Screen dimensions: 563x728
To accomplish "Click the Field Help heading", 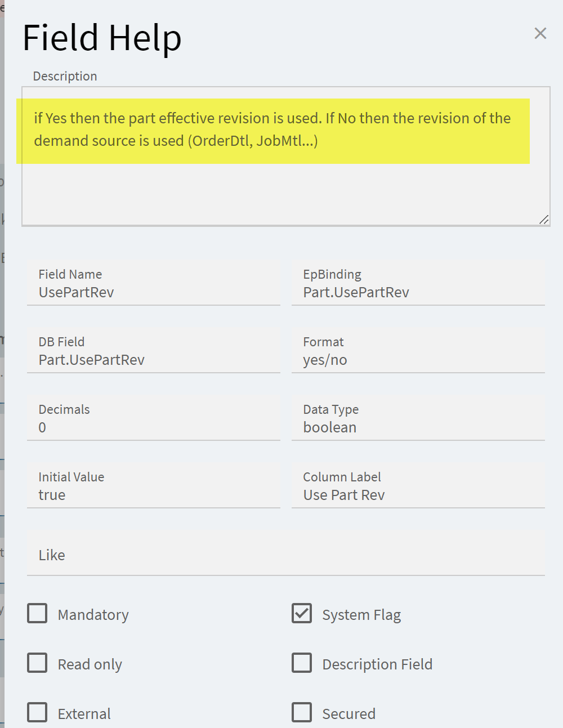I will 102,38.
